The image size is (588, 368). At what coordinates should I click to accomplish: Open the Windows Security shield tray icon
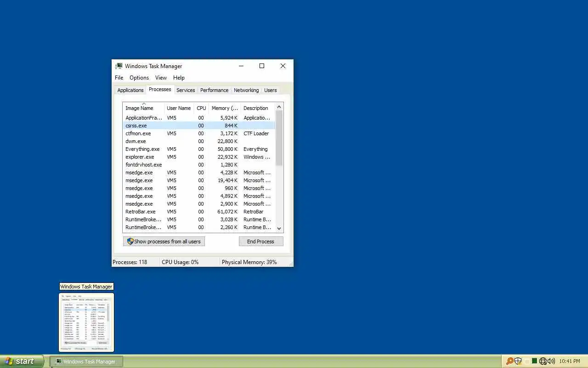click(518, 361)
